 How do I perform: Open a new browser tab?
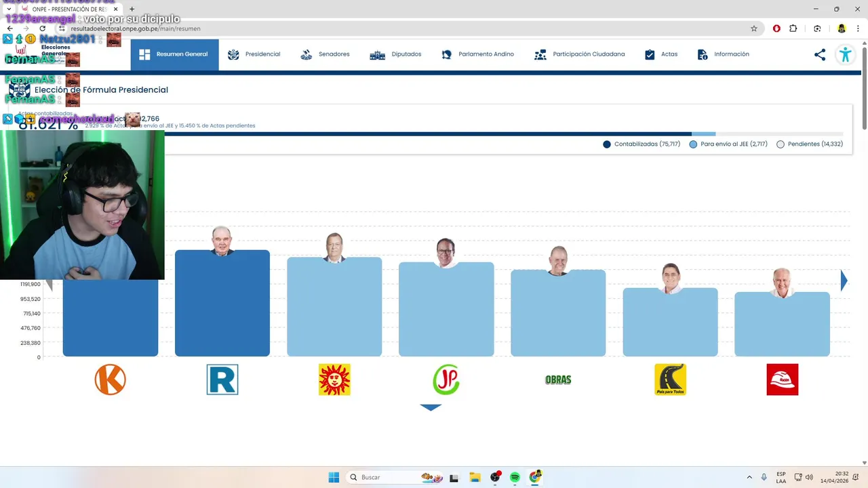point(132,9)
